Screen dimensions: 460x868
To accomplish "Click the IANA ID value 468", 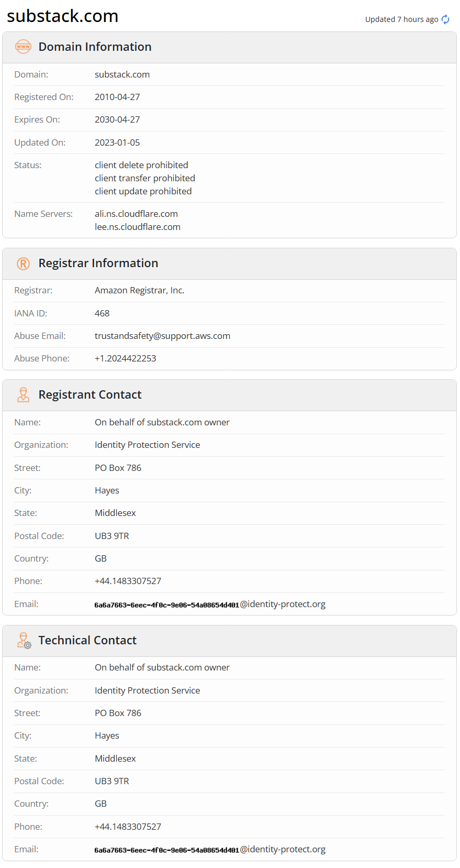I will pyautogui.click(x=102, y=313).
